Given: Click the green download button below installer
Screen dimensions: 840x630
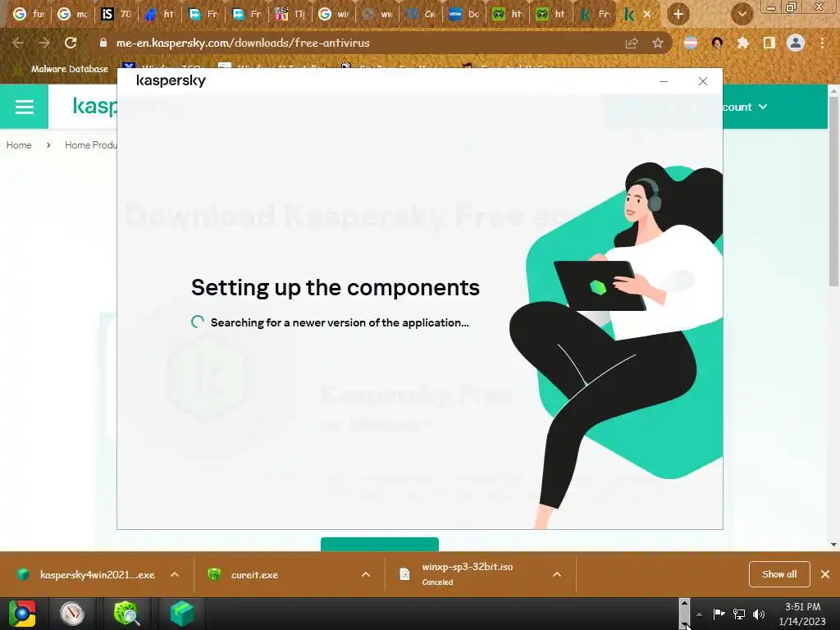Looking at the screenshot, I should 379,544.
